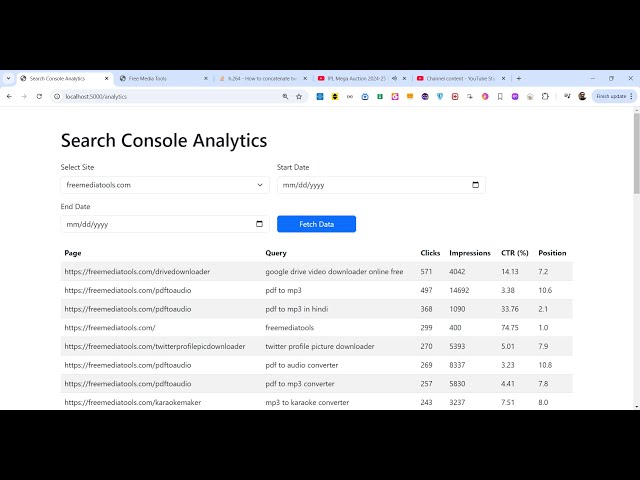Open the End Date calendar picker icon
This screenshot has height=480, width=640.
(x=259, y=224)
